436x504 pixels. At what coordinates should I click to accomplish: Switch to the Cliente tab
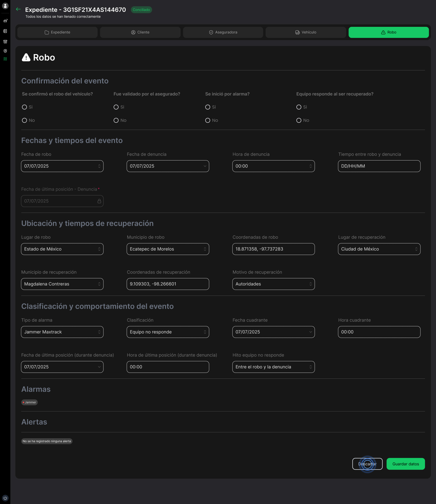coord(140,32)
